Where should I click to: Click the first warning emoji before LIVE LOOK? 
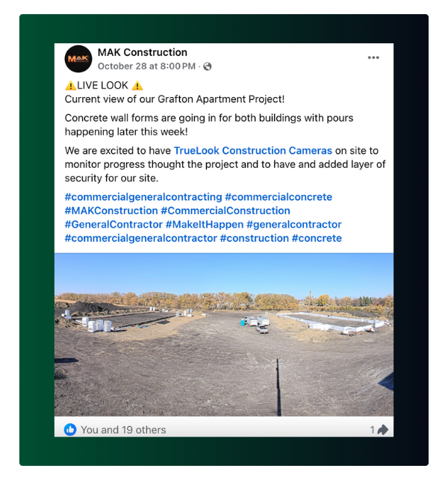click(x=70, y=85)
